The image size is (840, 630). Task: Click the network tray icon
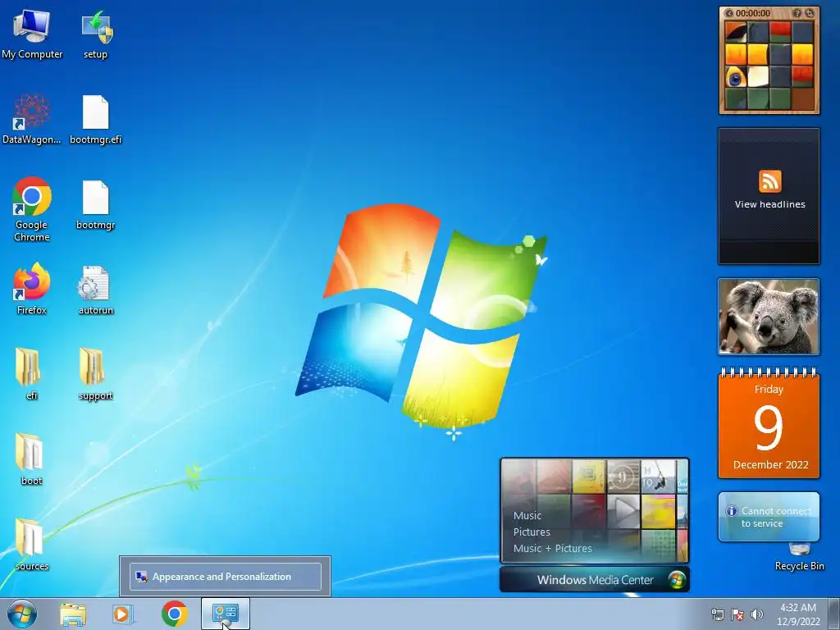pos(717,614)
